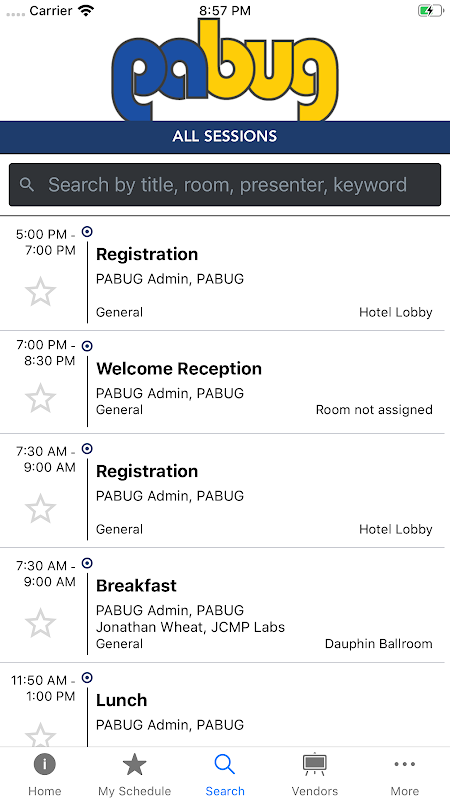Open Welcome Reception session details
Screen dimensions: 450x800
[x=225, y=382]
